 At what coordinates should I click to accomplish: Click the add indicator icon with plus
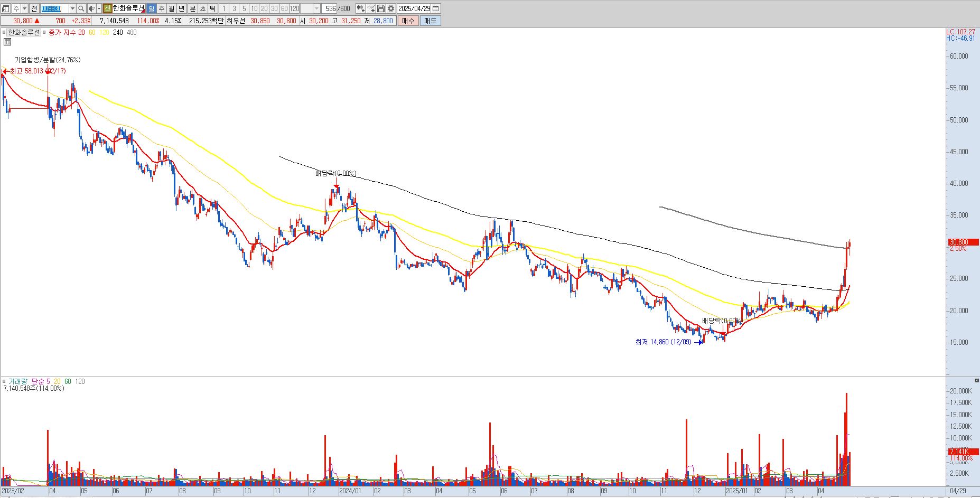click(x=360, y=8)
